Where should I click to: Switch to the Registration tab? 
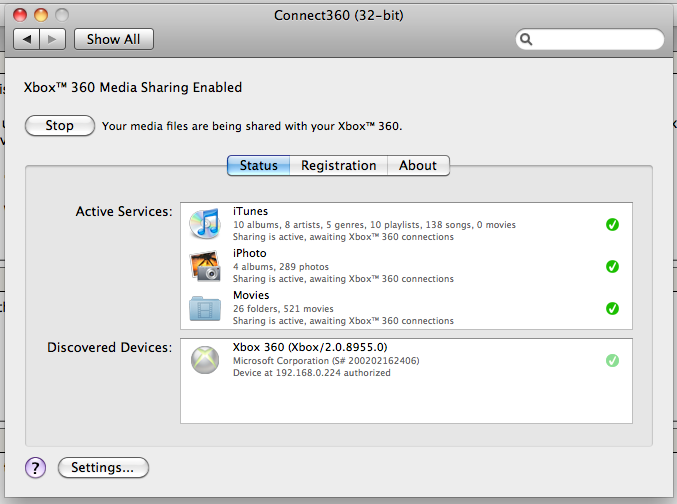[338, 165]
